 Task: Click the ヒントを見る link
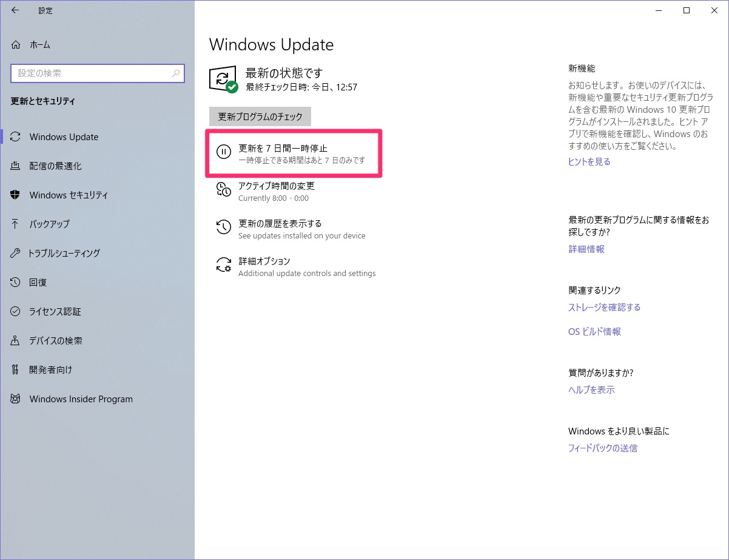(x=589, y=162)
